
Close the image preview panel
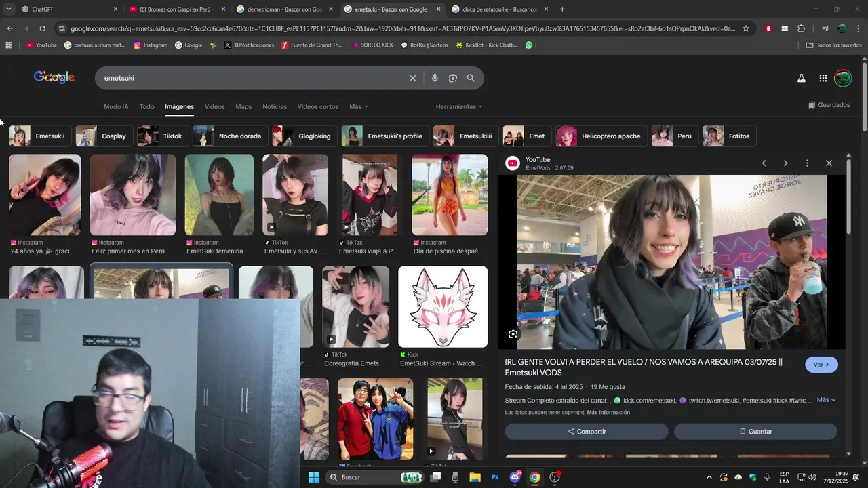(829, 163)
